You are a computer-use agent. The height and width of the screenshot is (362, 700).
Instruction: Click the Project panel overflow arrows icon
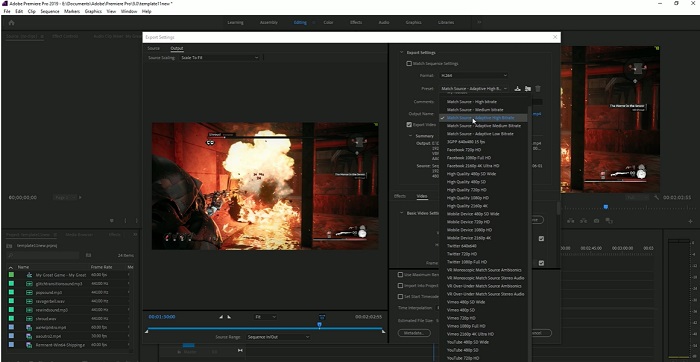click(135, 234)
